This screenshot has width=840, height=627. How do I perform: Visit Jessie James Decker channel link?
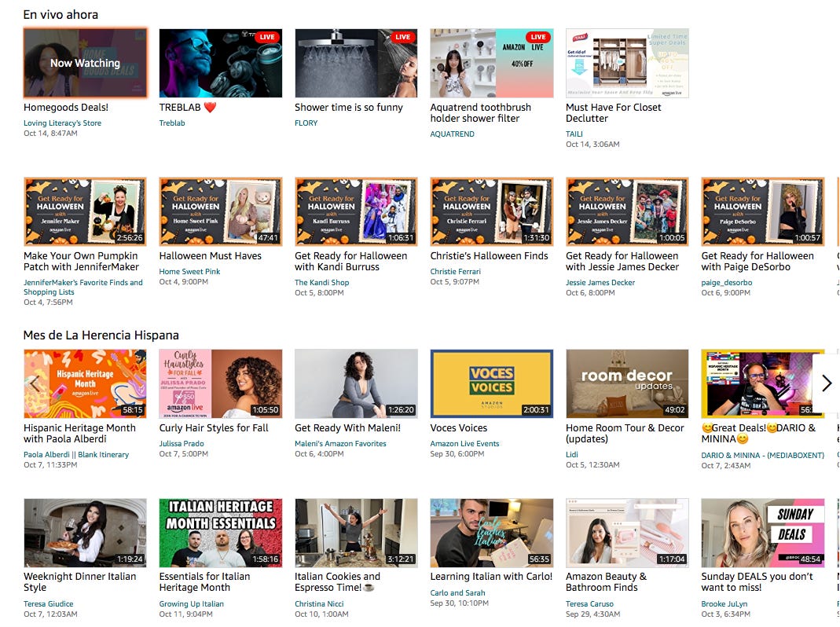tap(600, 282)
